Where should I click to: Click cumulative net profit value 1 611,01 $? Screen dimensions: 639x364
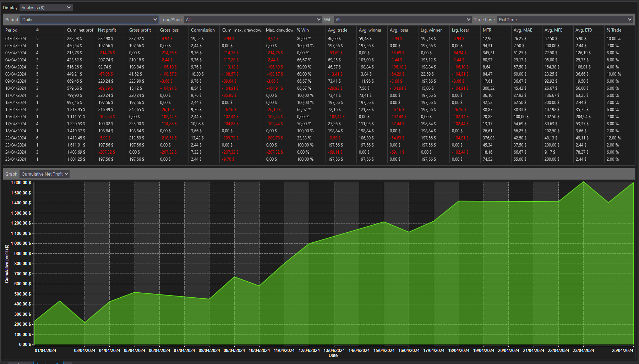click(x=76, y=145)
